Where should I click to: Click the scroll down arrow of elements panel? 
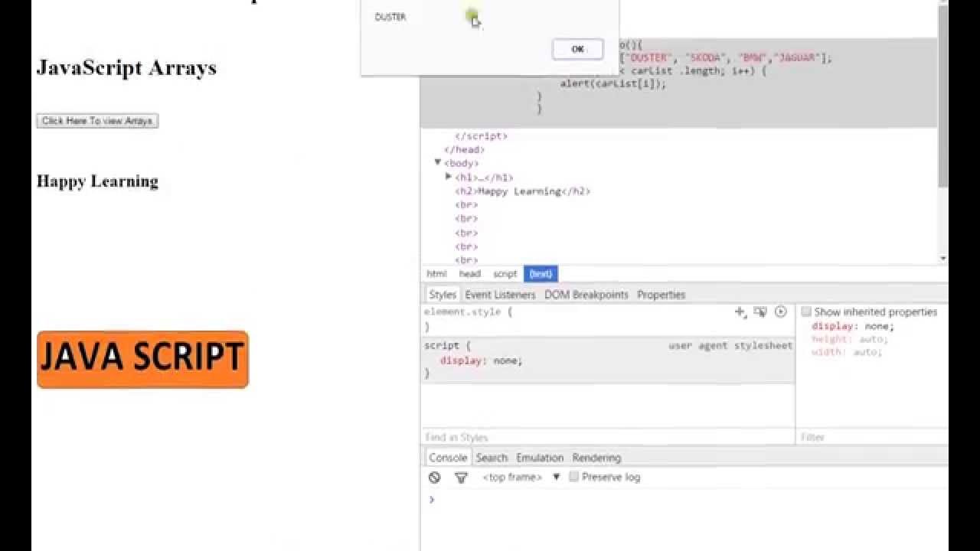(943, 259)
